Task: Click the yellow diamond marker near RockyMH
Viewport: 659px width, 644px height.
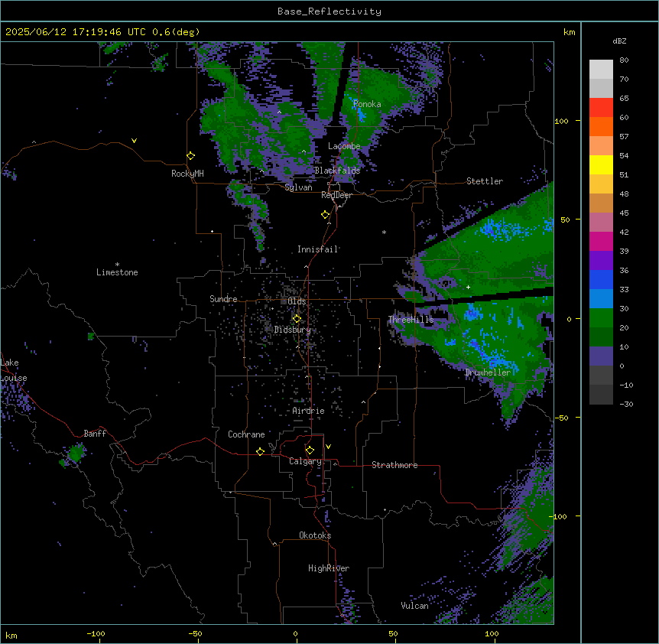Action: click(191, 156)
